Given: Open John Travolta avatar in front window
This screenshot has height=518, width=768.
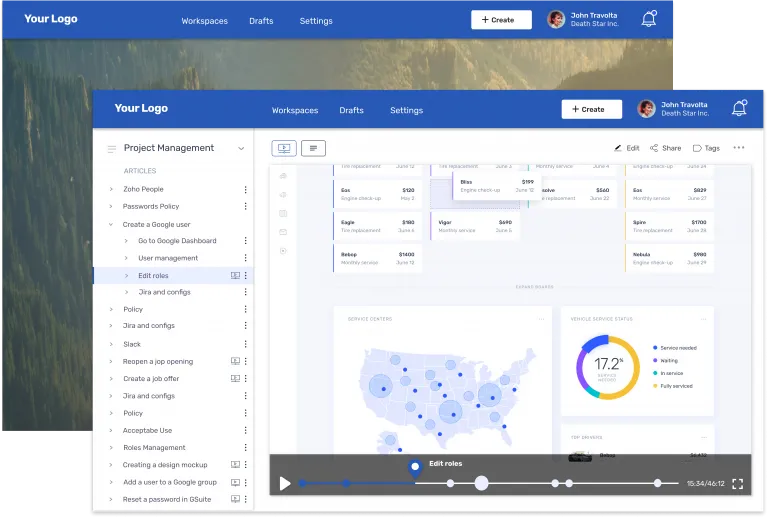Looking at the screenshot, I should pyautogui.click(x=646, y=109).
